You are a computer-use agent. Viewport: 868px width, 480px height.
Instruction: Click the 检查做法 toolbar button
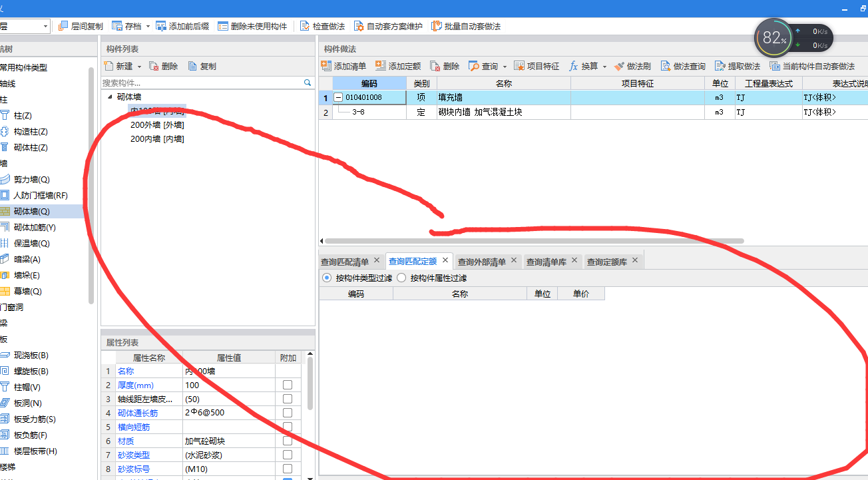pos(322,26)
